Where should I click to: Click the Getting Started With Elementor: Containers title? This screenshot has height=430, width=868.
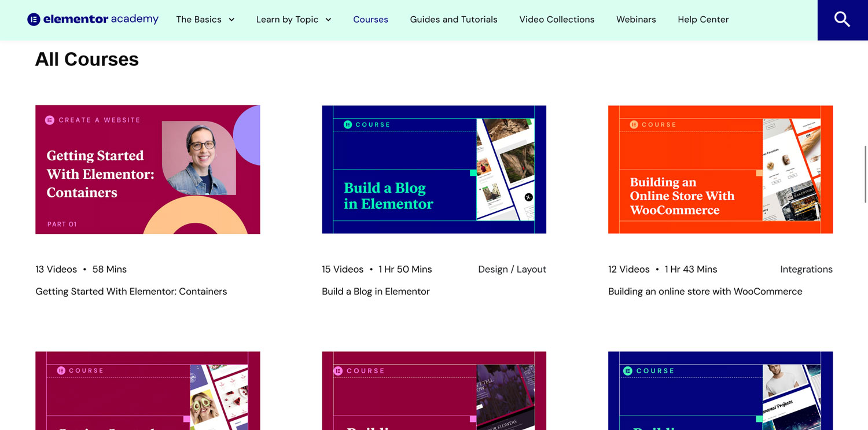(131, 292)
